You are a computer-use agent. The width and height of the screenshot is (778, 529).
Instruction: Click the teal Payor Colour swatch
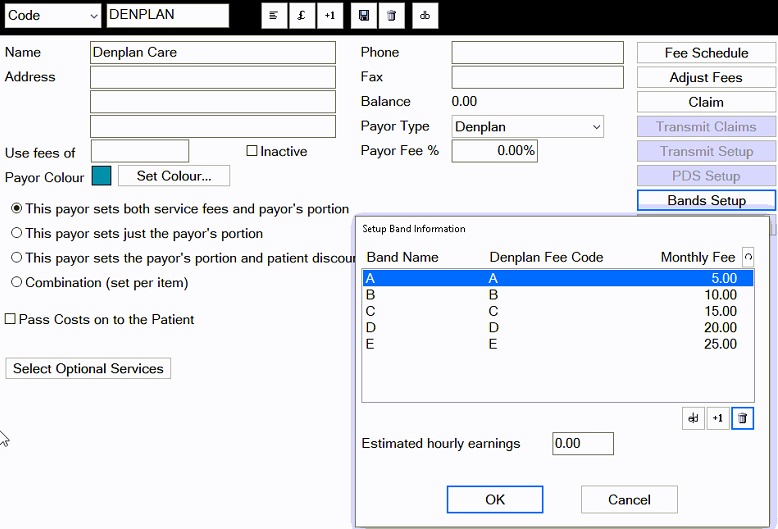point(101,176)
